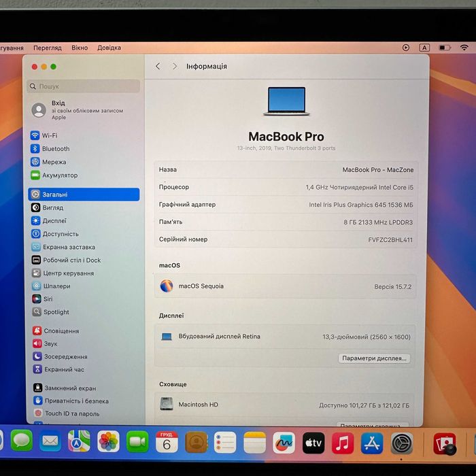Image resolution: width=476 pixels, height=476 pixels.
Task: Open Центр керування settings
Action: tap(63, 273)
